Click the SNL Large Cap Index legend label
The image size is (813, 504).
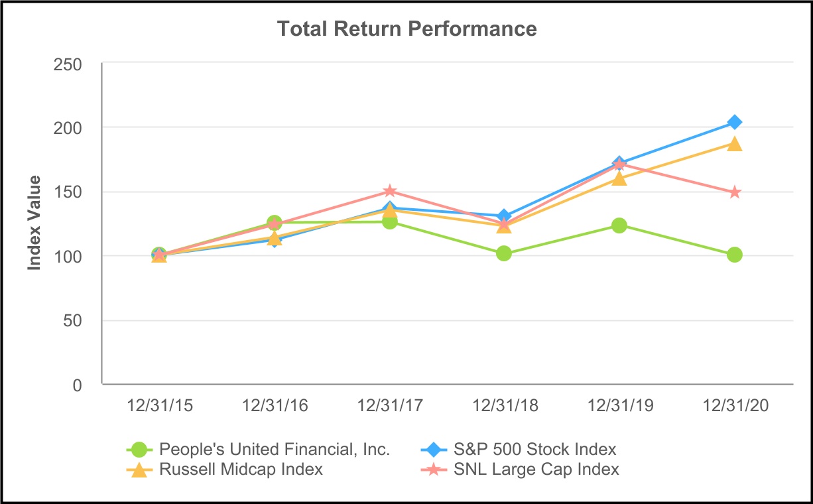[x=537, y=470]
